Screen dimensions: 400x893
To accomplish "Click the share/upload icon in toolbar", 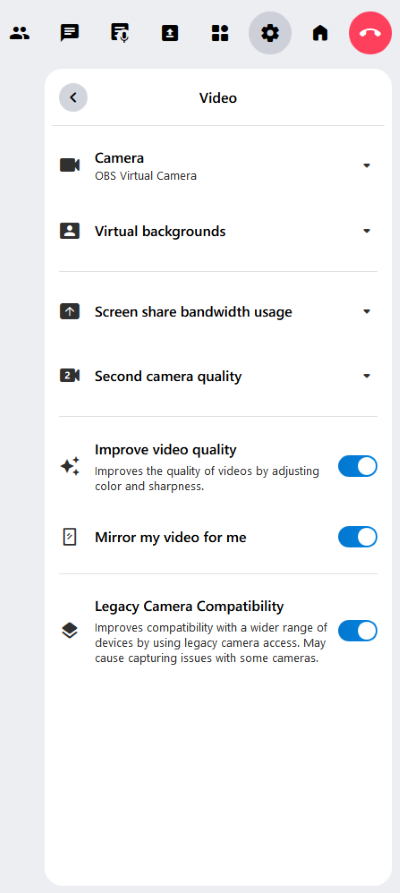I will click(170, 33).
